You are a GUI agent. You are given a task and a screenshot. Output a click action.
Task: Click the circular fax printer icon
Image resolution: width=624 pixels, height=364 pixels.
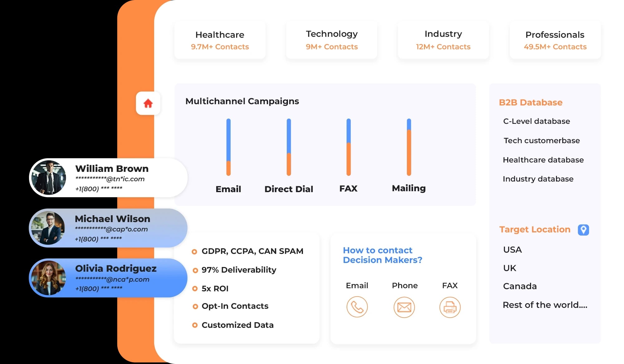pos(450,307)
